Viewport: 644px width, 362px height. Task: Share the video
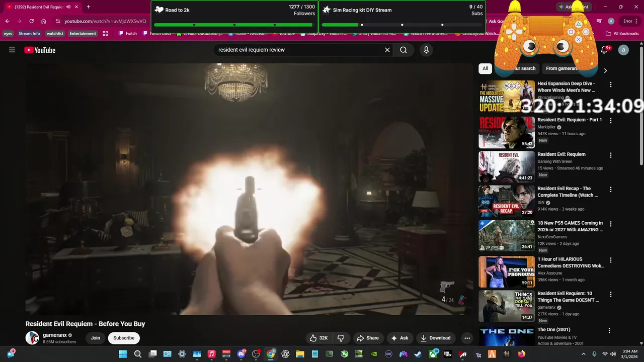coord(367,338)
